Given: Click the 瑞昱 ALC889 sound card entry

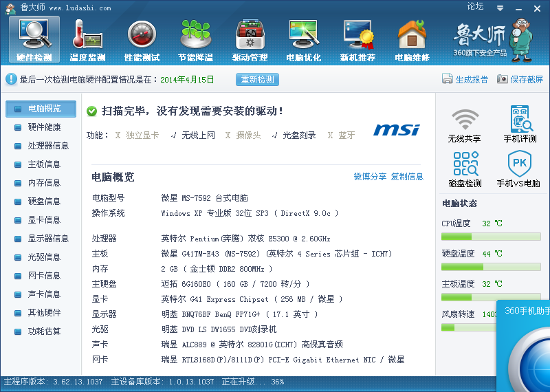Looking at the screenshot, I should 252,345.
